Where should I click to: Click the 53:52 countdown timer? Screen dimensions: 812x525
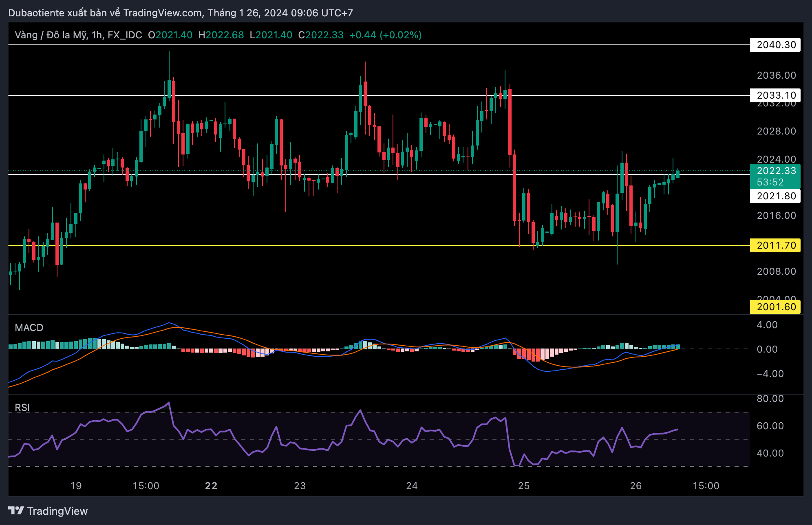770,182
